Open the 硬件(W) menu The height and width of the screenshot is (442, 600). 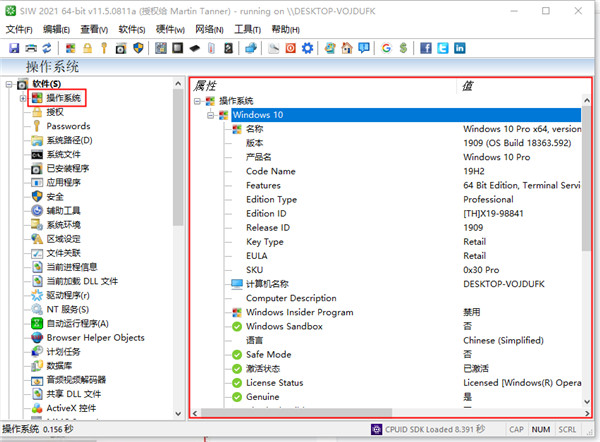170,29
